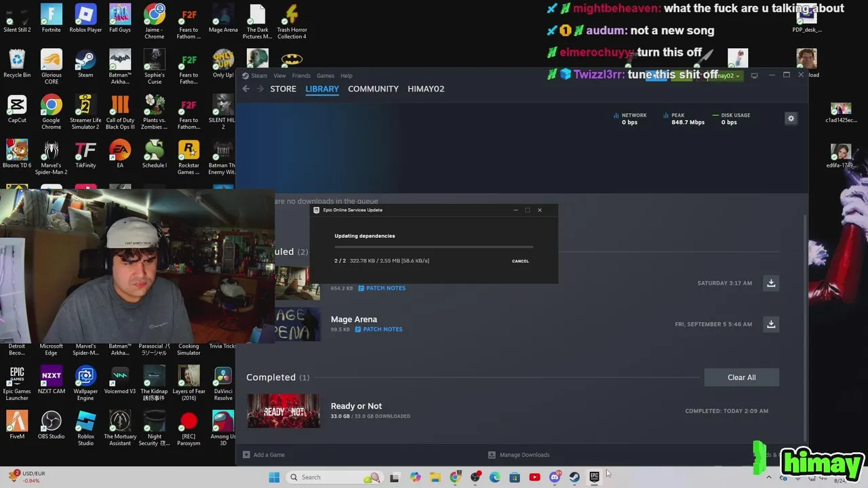This screenshot has width=868, height=488.
Task: Open the Help menu in Steam
Action: click(347, 76)
